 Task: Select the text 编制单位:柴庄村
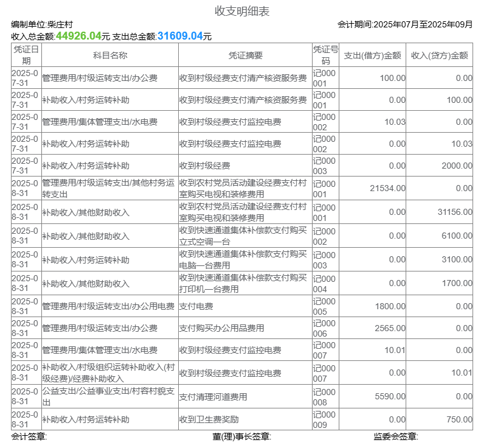pyautogui.click(x=42, y=24)
